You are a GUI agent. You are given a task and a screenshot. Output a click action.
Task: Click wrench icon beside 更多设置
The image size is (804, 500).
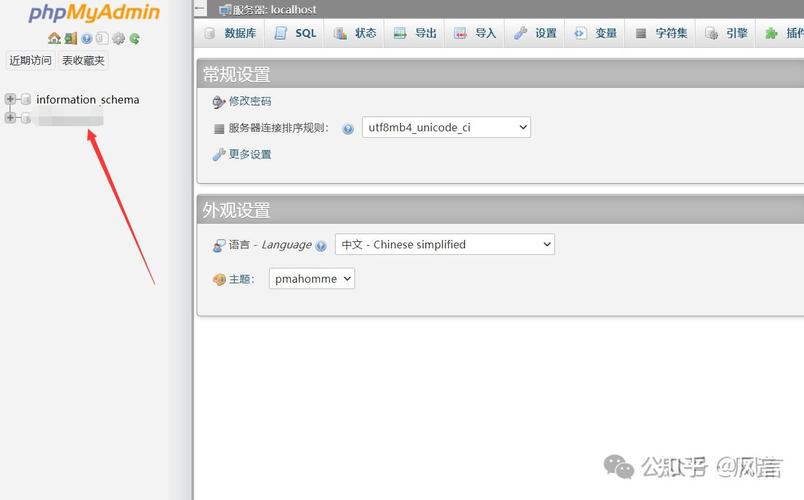(x=219, y=154)
